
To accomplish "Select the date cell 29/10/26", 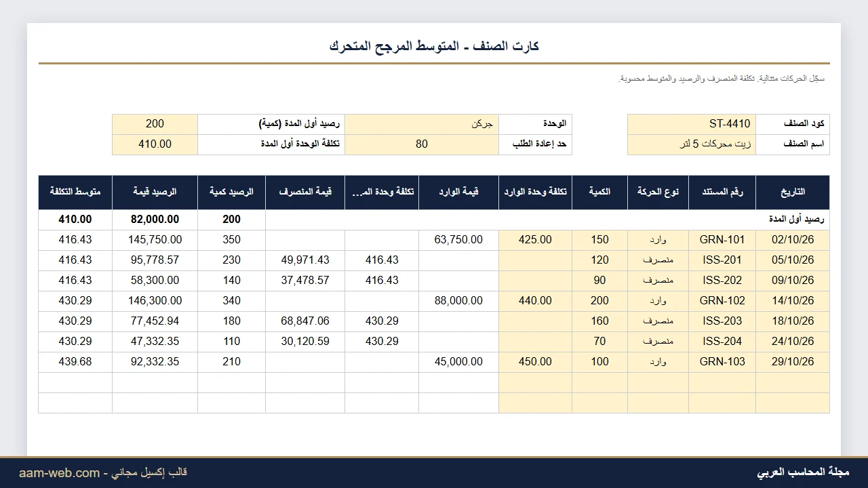I will click(793, 362).
